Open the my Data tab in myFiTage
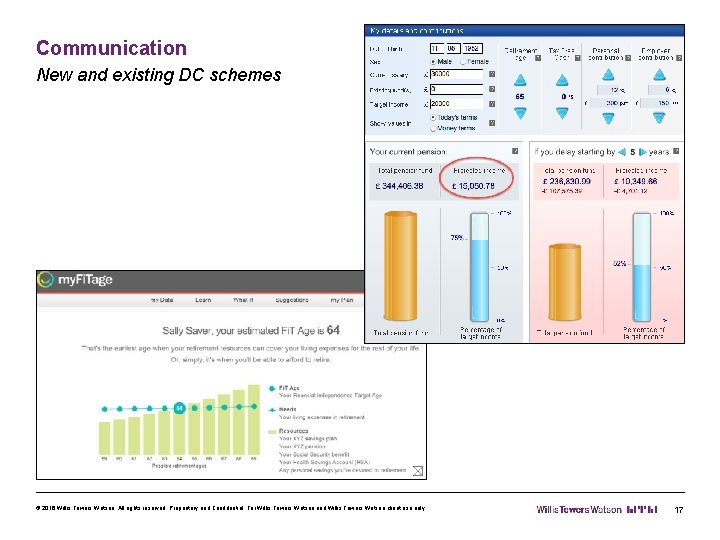 162,300
